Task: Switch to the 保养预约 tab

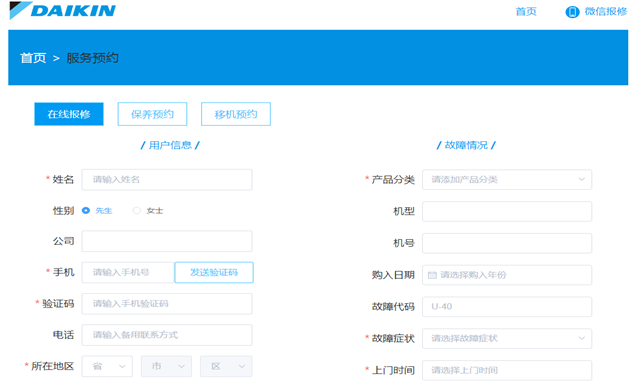Action: click(x=152, y=114)
